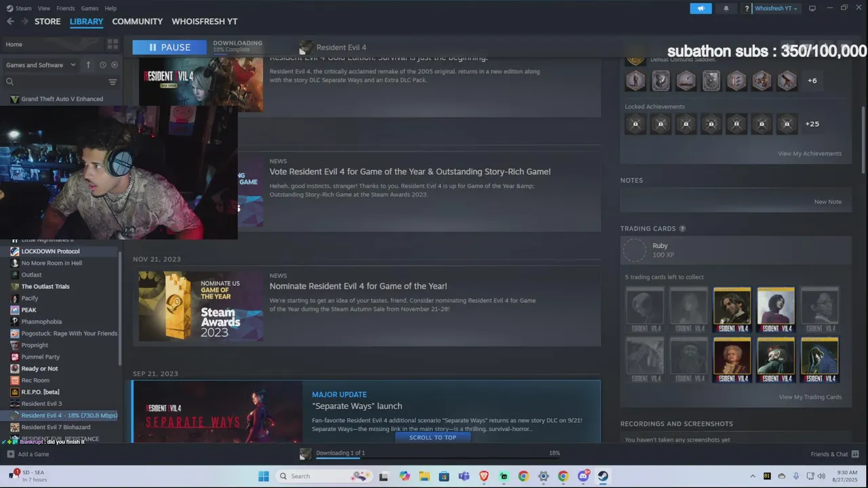Open the notifications bell icon
Screen dimensions: 868x488
[726, 8]
